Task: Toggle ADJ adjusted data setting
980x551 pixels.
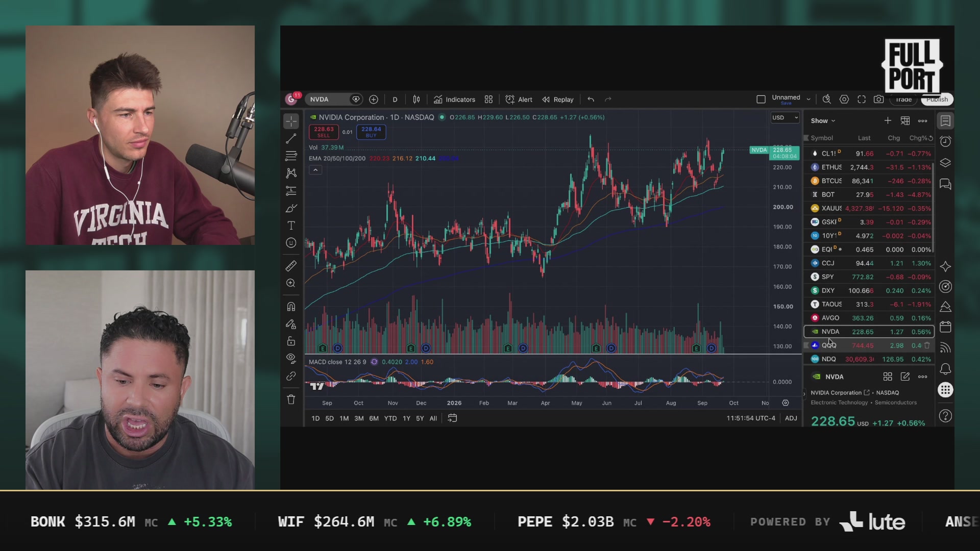Action: coord(791,418)
